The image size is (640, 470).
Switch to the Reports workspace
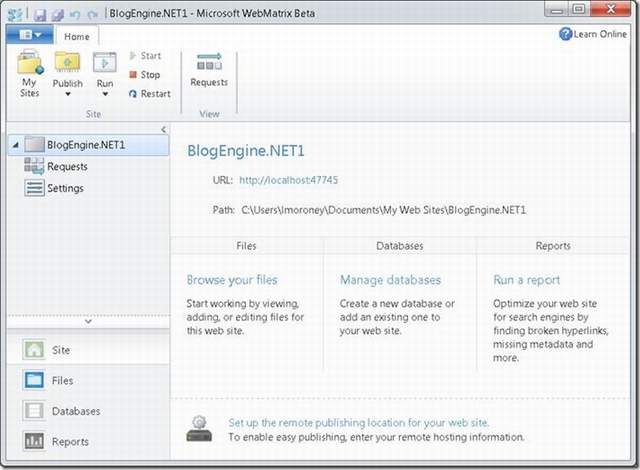[88, 441]
